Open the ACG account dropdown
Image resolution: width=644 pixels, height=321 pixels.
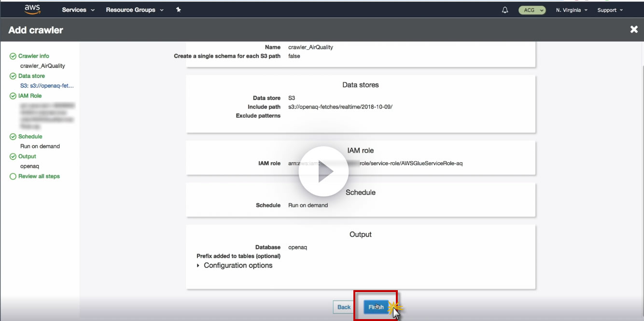click(x=532, y=10)
